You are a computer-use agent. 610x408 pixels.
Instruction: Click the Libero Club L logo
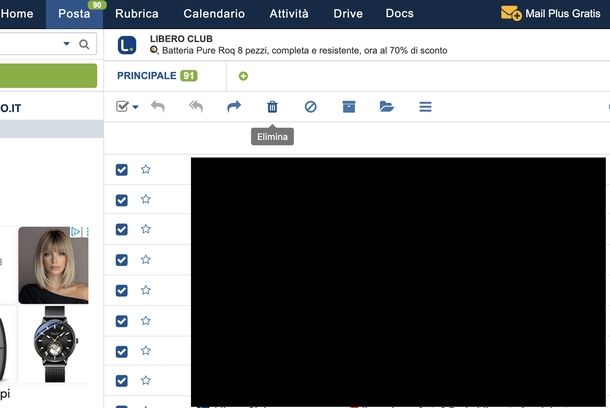[x=127, y=45]
